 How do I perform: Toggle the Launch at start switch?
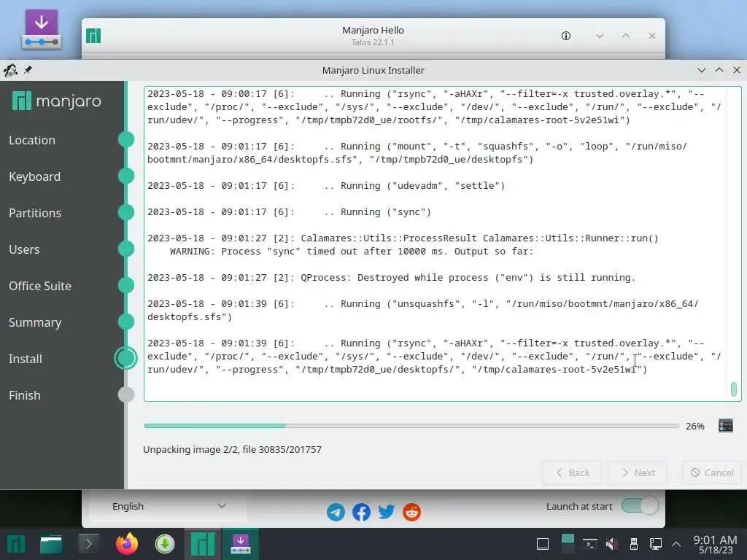[640, 506]
